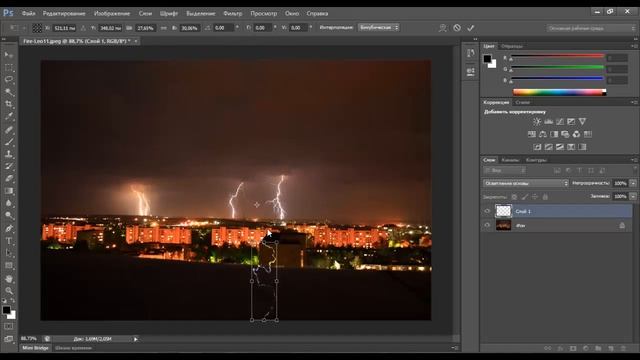The width and height of the screenshot is (640, 360).
Task: Select the Eyedropper tool
Action: [9, 117]
